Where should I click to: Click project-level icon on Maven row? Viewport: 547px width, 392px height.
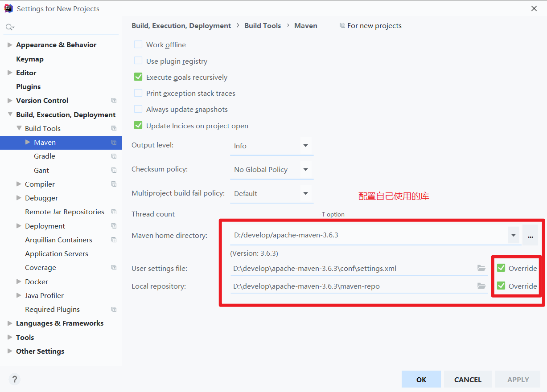(x=114, y=143)
